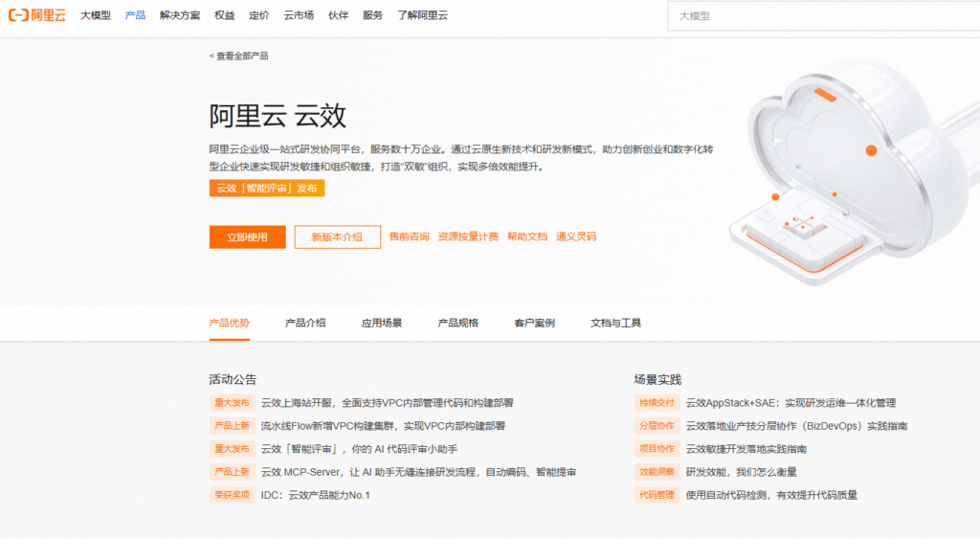Open 云效敏捷开发落地实践指南 article

coord(746,449)
